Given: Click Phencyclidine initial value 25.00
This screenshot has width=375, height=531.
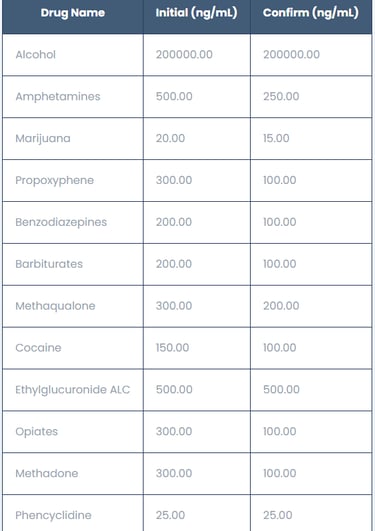Looking at the screenshot, I should pyautogui.click(x=170, y=515).
